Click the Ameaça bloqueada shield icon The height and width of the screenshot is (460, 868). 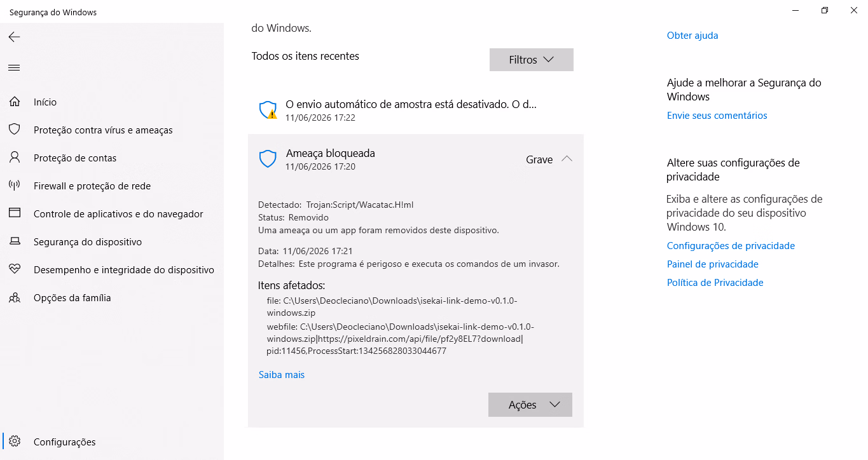point(268,159)
